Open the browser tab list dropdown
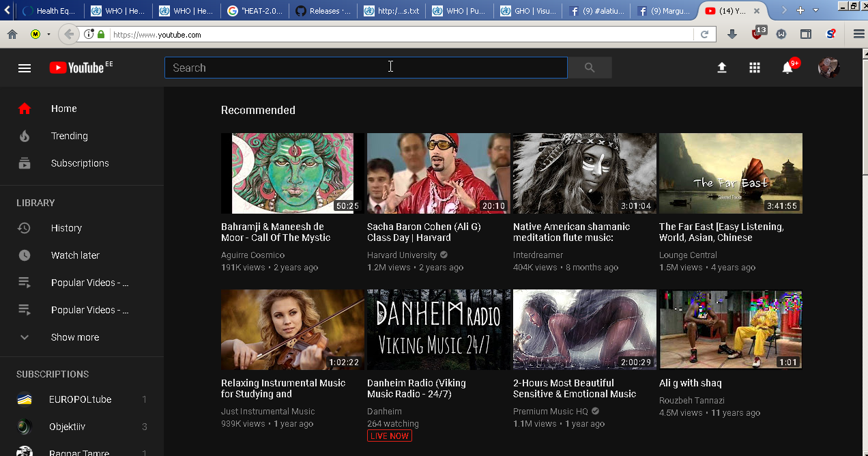 (x=815, y=10)
